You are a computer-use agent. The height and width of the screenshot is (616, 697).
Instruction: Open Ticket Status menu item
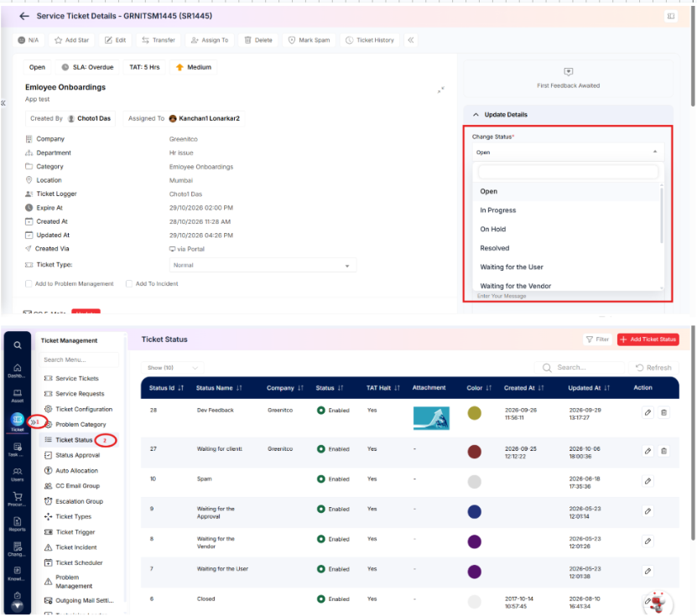(74, 440)
